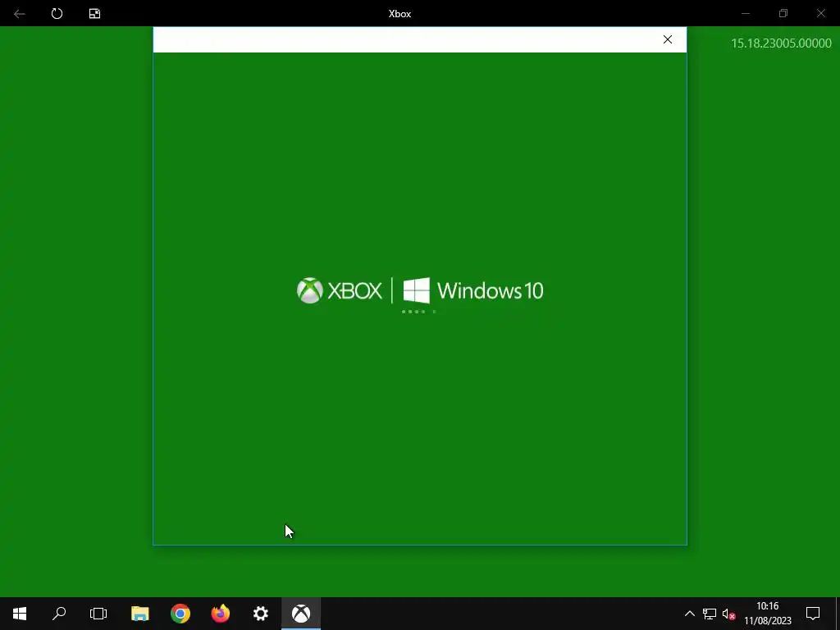
Task: Open Firefox from the taskbar
Action: point(220,614)
